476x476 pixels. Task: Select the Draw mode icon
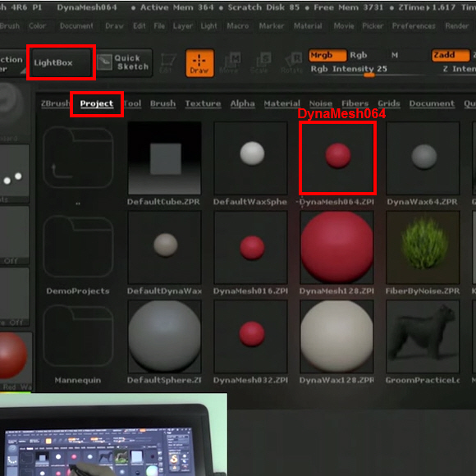tap(199, 63)
